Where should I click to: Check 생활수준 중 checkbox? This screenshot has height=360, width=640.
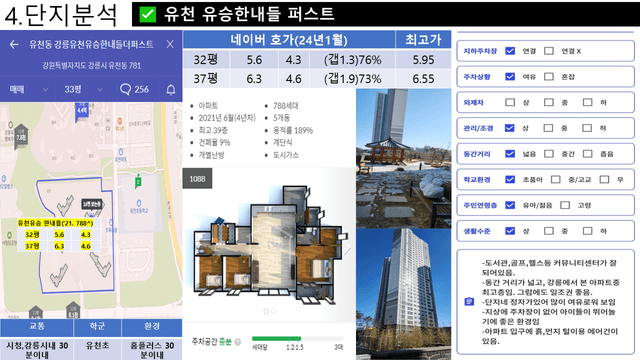[549, 231]
